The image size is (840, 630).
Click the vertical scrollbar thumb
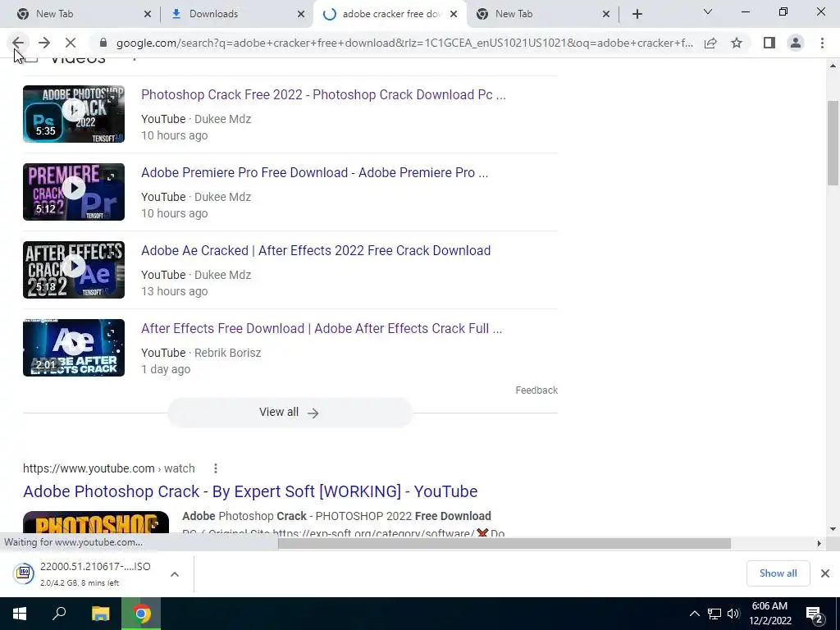point(833,143)
